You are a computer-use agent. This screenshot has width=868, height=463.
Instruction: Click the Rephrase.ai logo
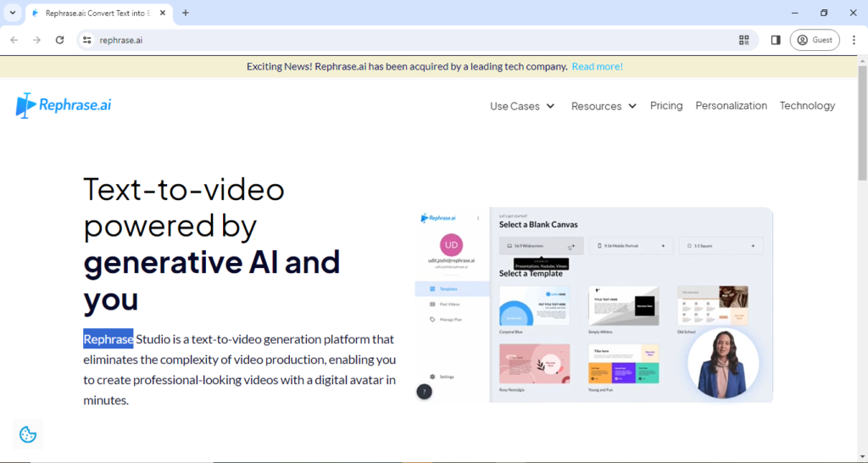click(64, 105)
